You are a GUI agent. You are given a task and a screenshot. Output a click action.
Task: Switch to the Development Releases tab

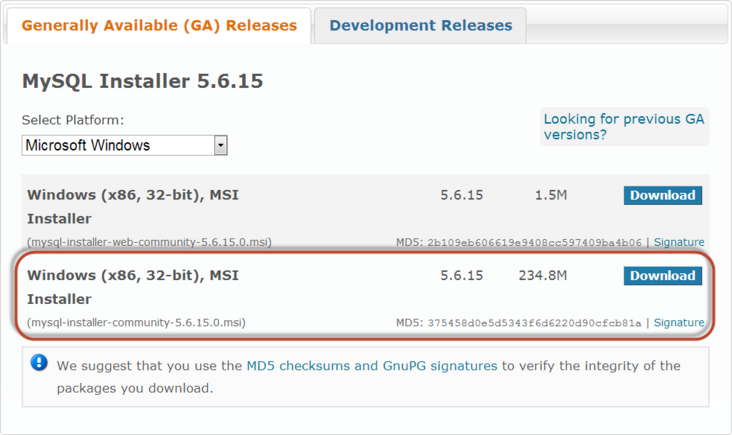(420, 25)
